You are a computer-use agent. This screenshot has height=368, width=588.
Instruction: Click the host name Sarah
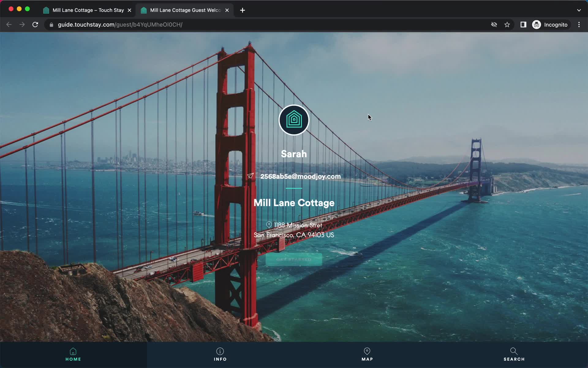[x=294, y=154]
